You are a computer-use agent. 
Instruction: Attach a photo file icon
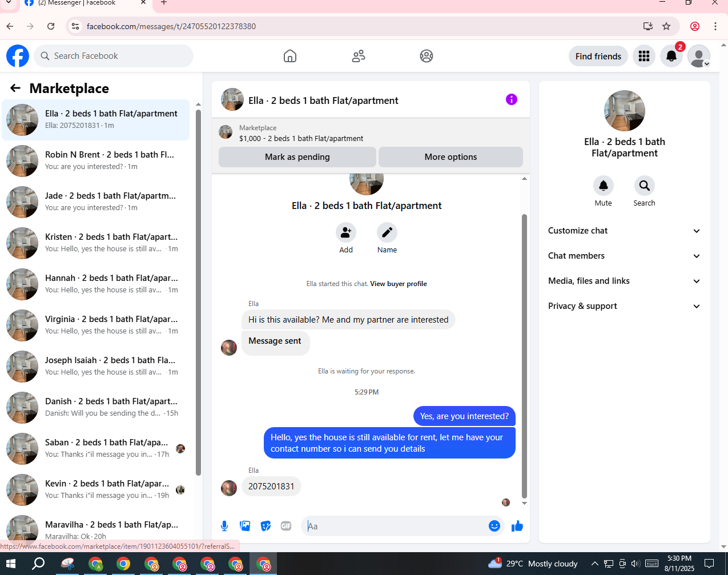(245, 526)
